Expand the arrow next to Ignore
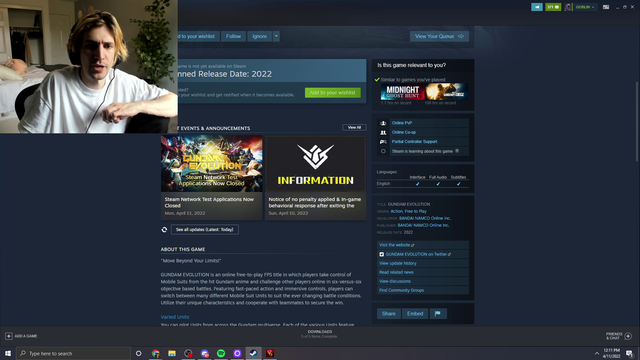This screenshot has height=360, width=640. (276, 36)
